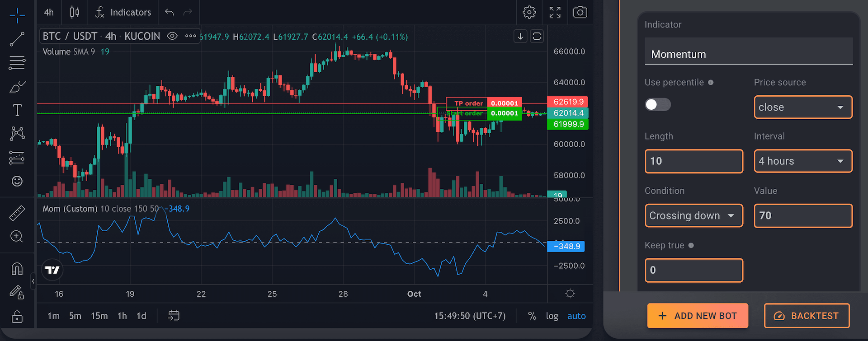Expand the Interval 4 hours dropdown
The height and width of the screenshot is (341, 868).
pyautogui.click(x=803, y=161)
